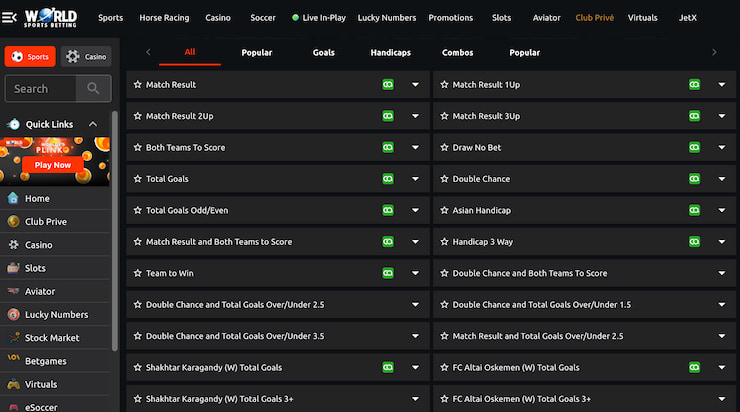Expand the Match Result market
Viewport: 740px width, 412px height.
(x=415, y=84)
